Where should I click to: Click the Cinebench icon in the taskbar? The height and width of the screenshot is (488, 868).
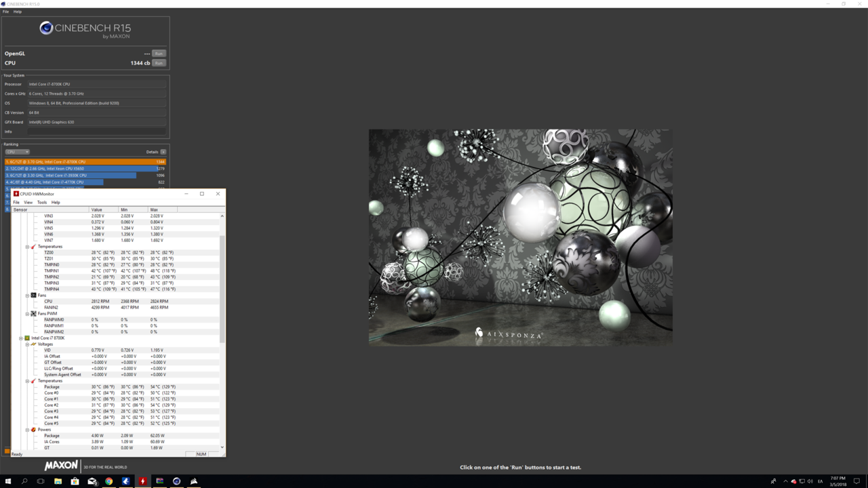point(176,481)
